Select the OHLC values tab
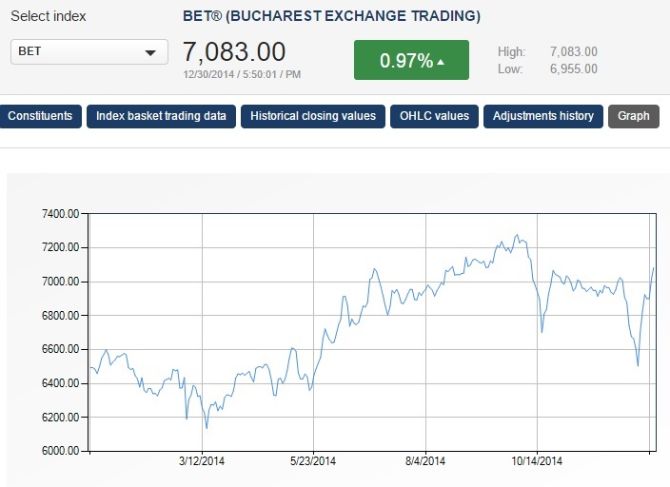This screenshot has width=670, height=487. [434, 116]
